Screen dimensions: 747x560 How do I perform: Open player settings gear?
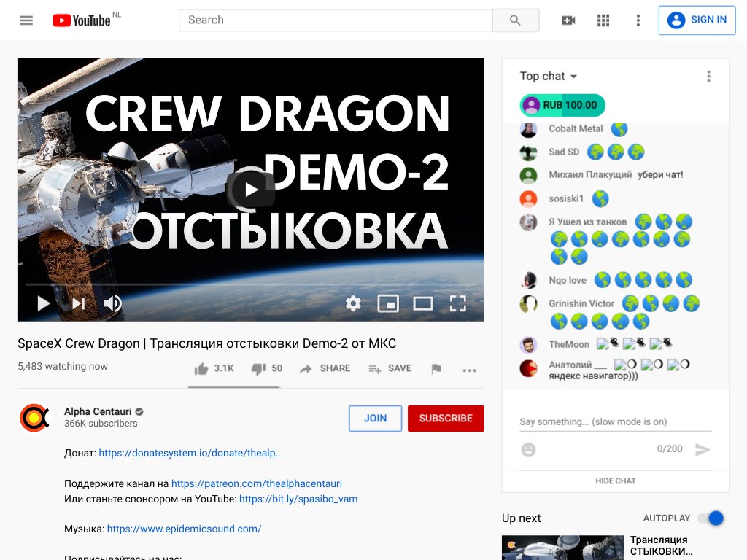[353, 303]
